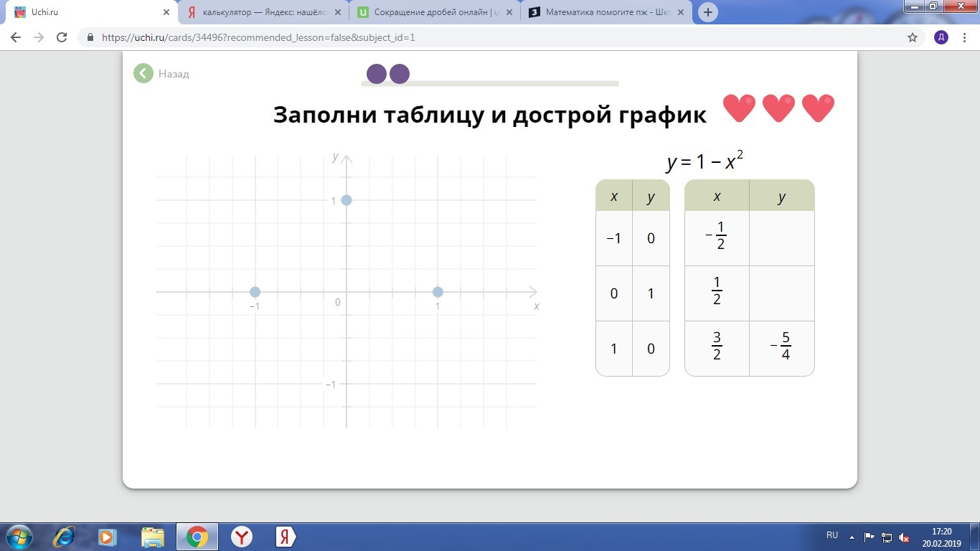Show hidden system tray icons
Image resolution: width=980 pixels, height=551 pixels.
click(852, 537)
